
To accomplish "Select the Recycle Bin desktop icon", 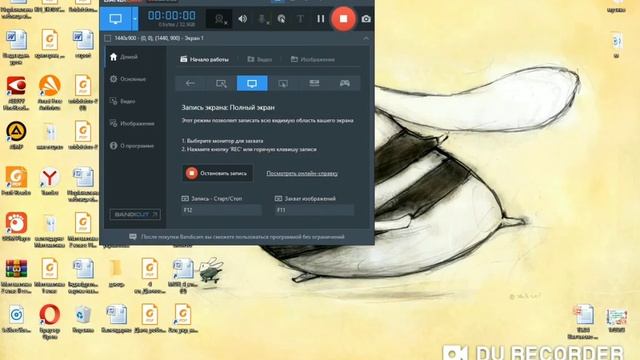I will (83, 318).
